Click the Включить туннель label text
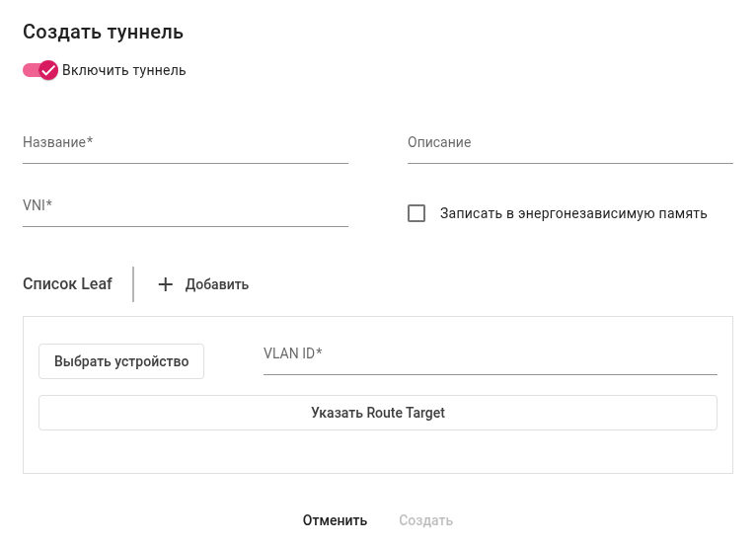The image size is (756, 545). click(124, 70)
